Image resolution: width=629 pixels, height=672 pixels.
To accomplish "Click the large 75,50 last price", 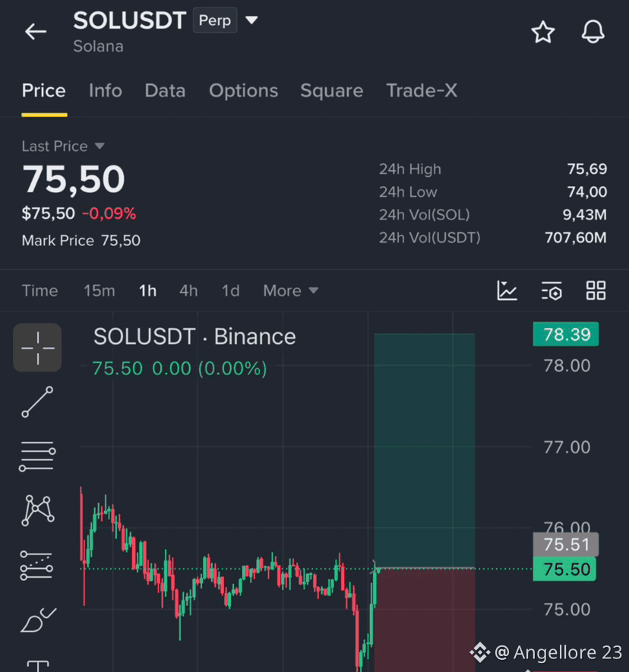I will click(x=74, y=179).
